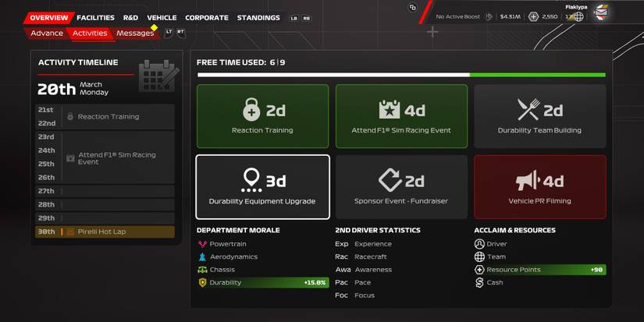Click the Resource Points plus icon
Image resolution: width=644 pixels, height=322 pixels.
click(479, 270)
